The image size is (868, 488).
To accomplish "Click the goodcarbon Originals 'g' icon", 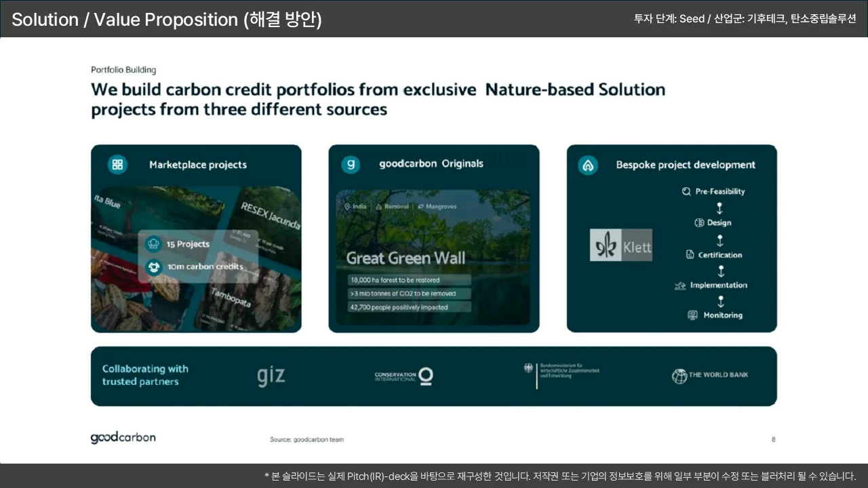I will click(351, 164).
